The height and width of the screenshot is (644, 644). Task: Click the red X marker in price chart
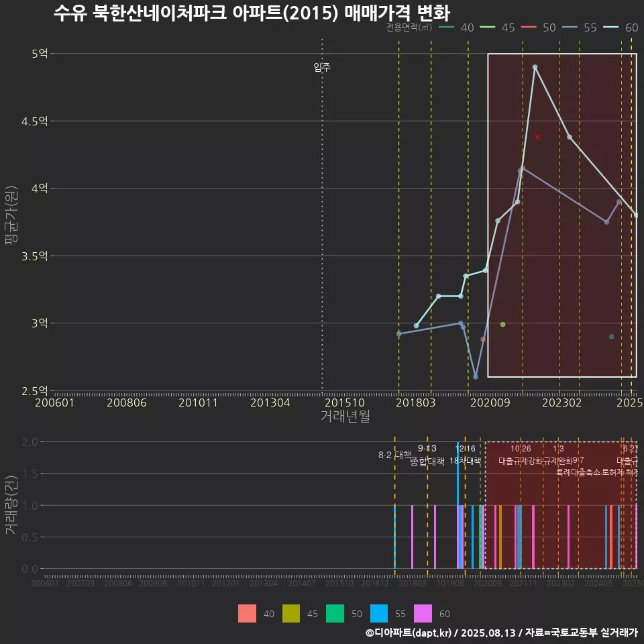[537, 137]
